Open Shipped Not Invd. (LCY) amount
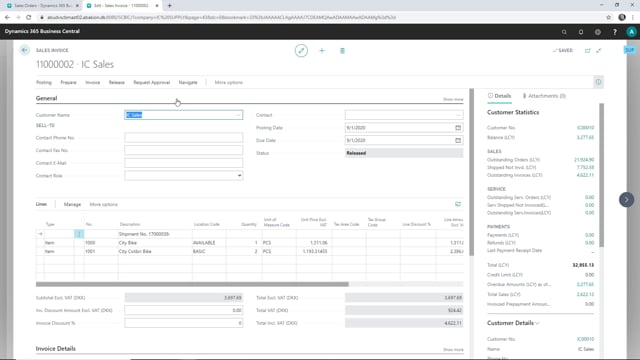Image resolution: width=640 pixels, height=360 pixels. coord(585,167)
